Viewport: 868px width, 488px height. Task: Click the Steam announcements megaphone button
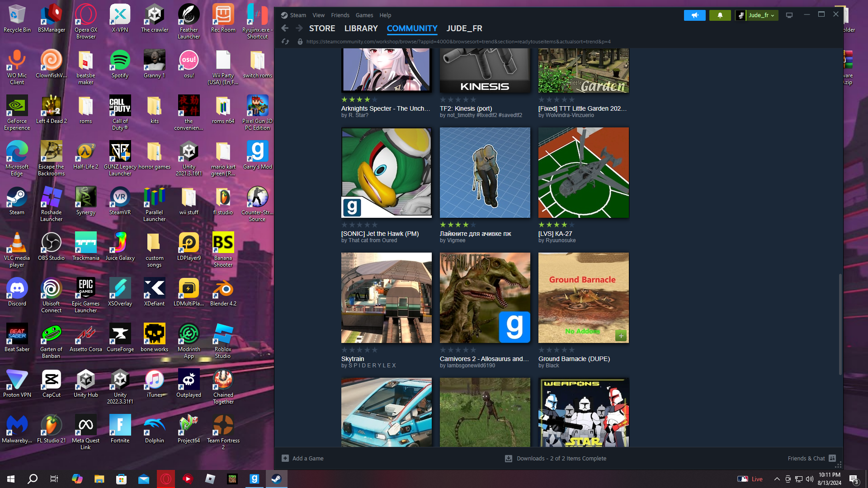click(x=694, y=15)
